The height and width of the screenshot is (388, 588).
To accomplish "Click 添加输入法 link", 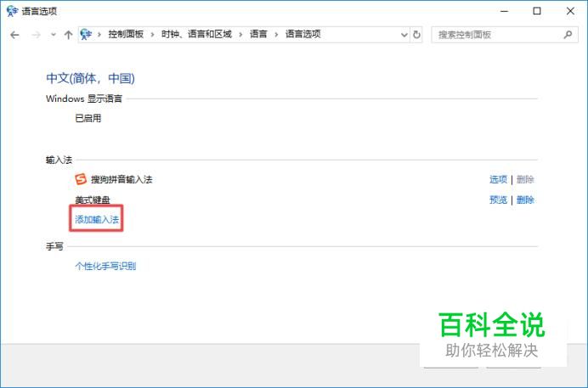I will coord(97,219).
